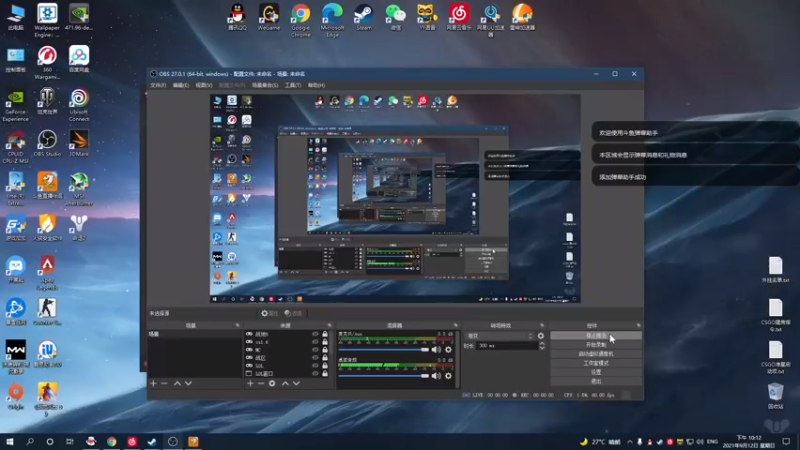Viewport: 800px width, 450px height.
Task: Pop out the 场景 dock with its header icon
Action: click(237, 326)
